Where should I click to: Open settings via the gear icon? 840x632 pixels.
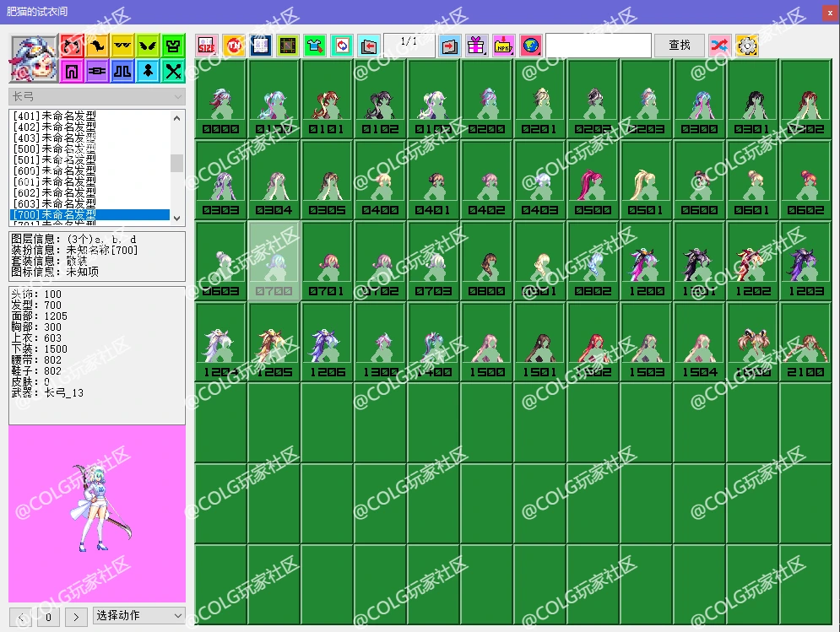[x=747, y=46]
